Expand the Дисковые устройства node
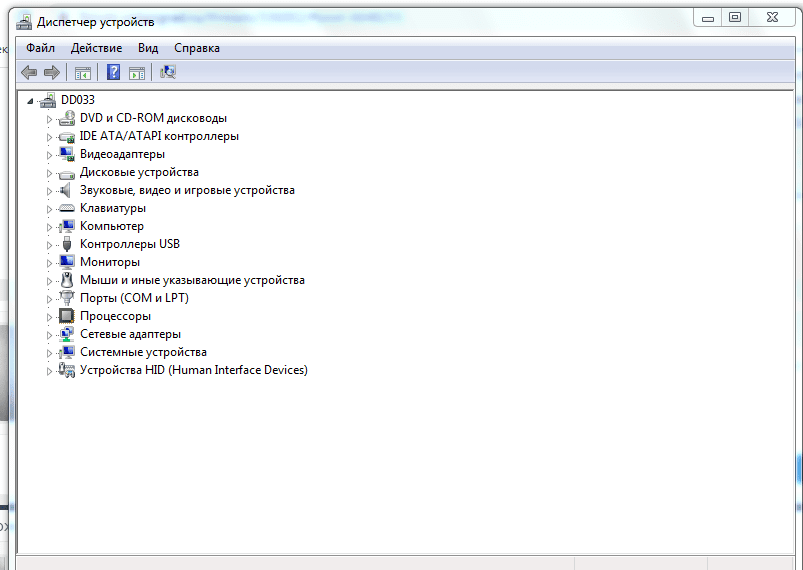803x570 pixels. (49, 173)
